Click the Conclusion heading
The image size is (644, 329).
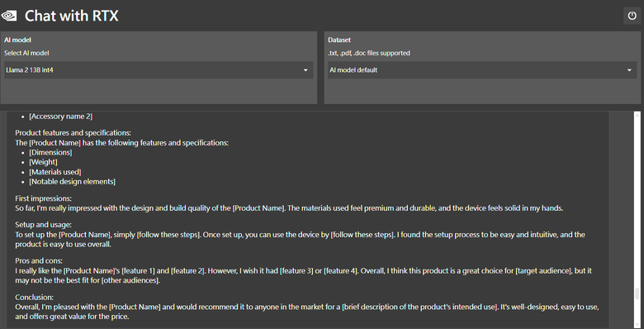pyautogui.click(x=35, y=298)
